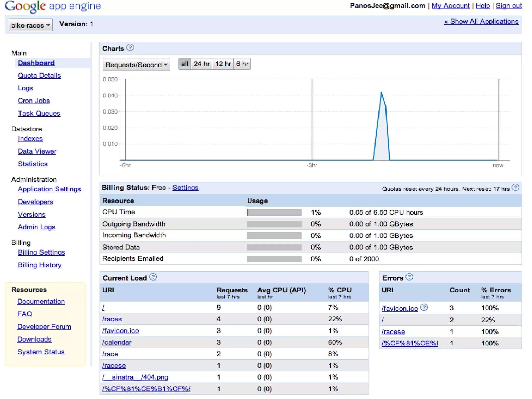Click help icon beside /favicon.ico error

(424, 308)
